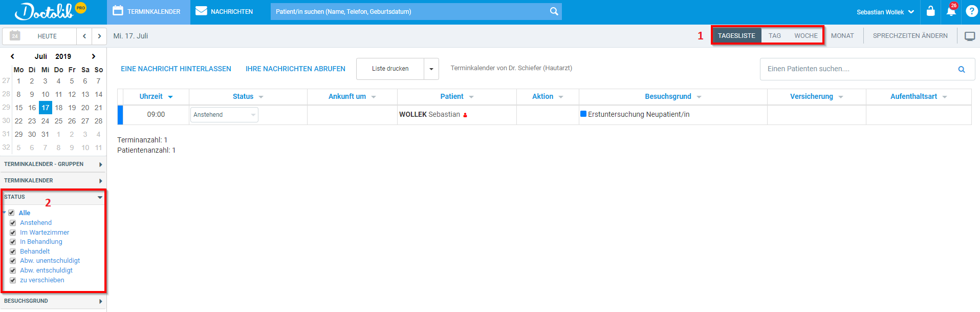Open the Aktion column header dropdown
Image resolution: width=980 pixels, height=312 pixels.
561,97
